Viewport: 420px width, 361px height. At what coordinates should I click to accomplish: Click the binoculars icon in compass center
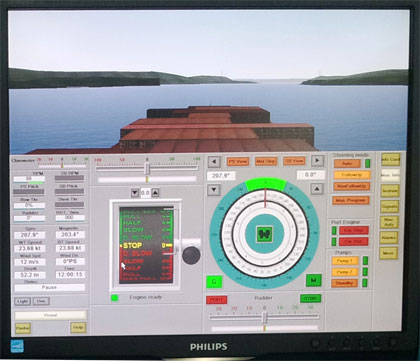coord(265,234)
